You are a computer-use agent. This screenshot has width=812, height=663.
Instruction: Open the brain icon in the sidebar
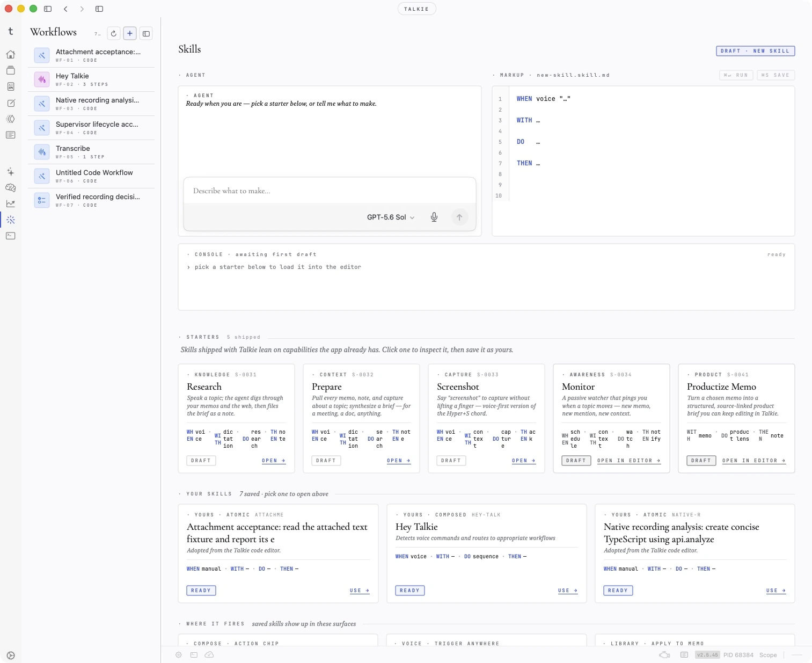pos(10,188)
